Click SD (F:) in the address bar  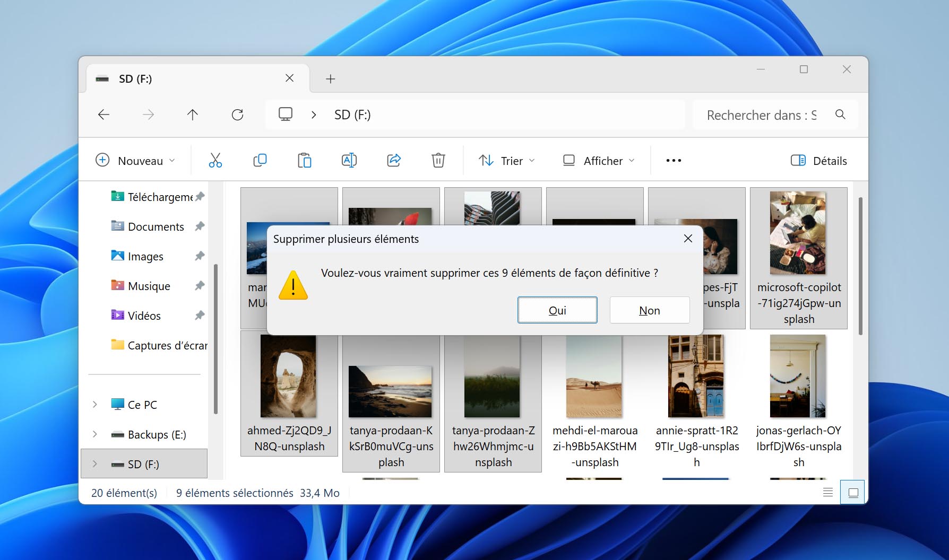[352, 115]
